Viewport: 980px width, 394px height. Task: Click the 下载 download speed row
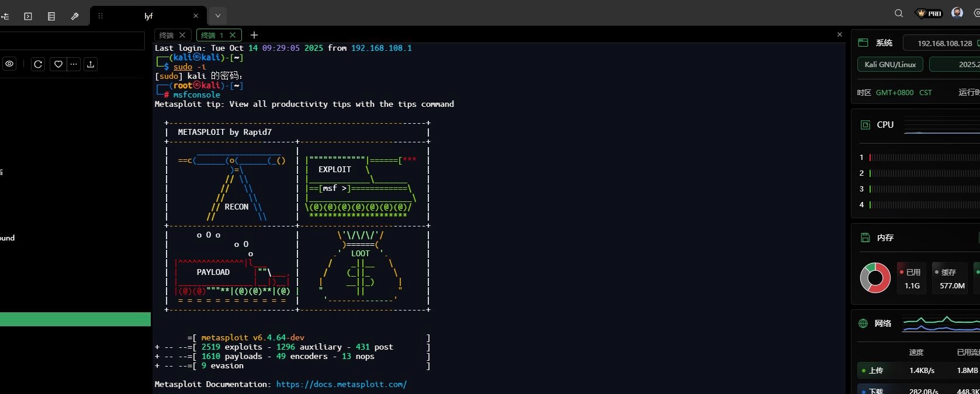tap(919, 389)
